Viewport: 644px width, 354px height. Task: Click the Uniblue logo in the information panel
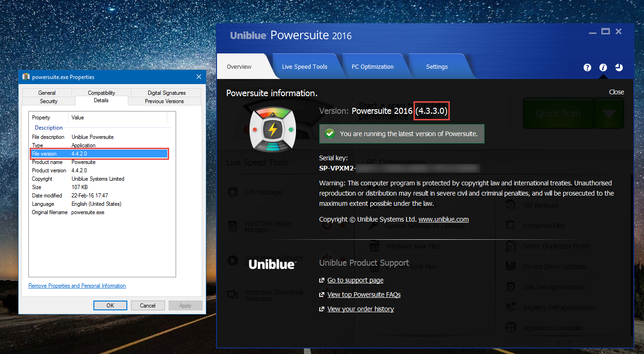(x=272, y=264)
